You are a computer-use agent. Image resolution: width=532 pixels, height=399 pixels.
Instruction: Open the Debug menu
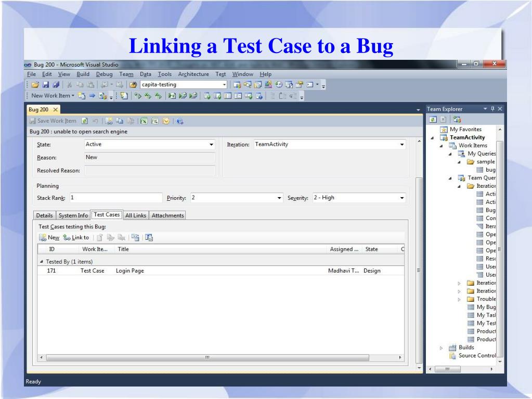click(x=104, y=74)
